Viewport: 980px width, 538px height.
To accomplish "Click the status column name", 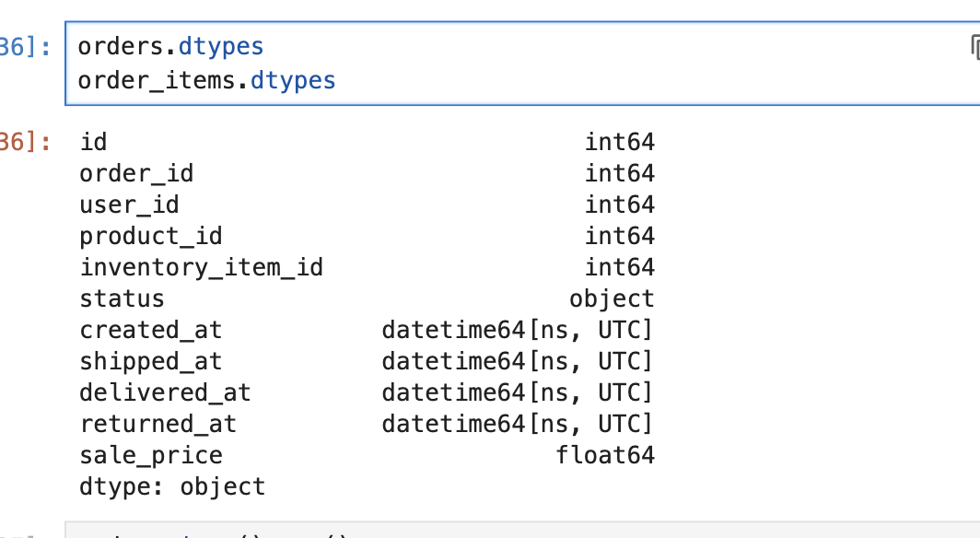I will pyautogui.click(x=122, y=298).
